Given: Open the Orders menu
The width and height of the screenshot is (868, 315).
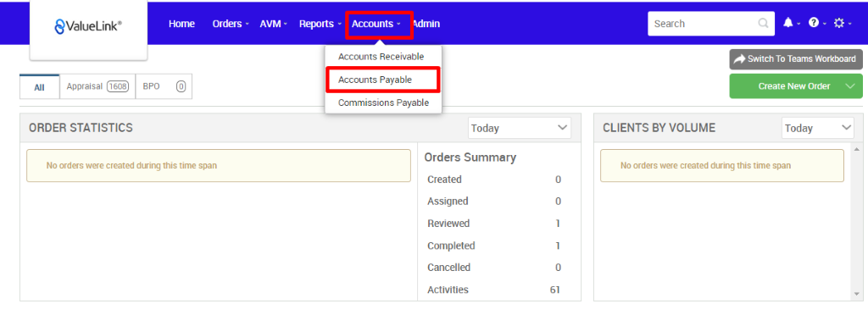Looking at the screenshot, I should pos(231,24).
